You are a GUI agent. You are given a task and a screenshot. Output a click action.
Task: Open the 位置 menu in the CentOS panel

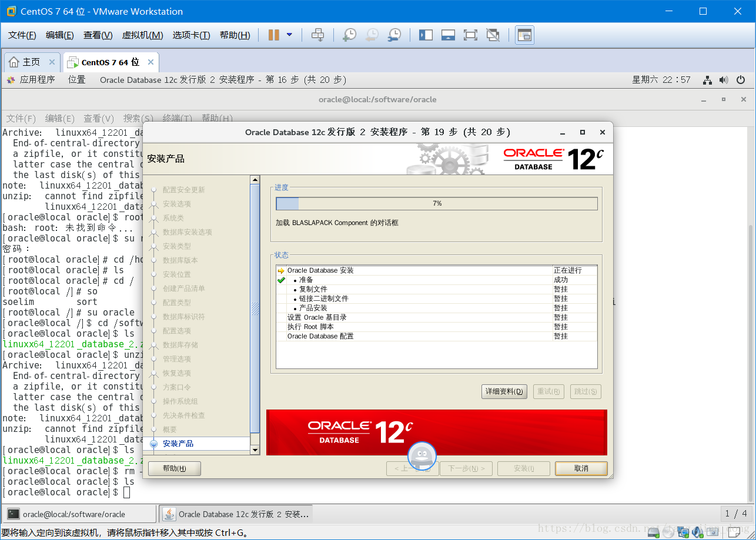pyautogui.click(x=76, y=79)
